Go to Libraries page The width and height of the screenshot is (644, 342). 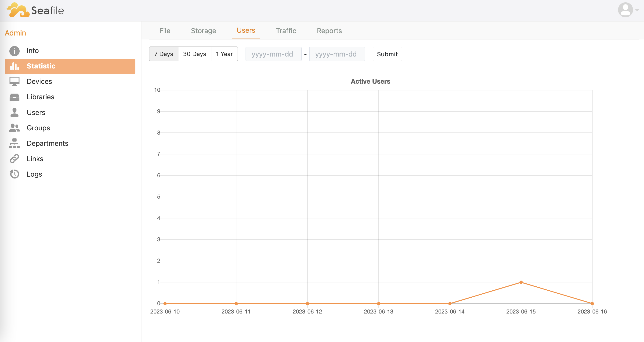pos(70,97)
